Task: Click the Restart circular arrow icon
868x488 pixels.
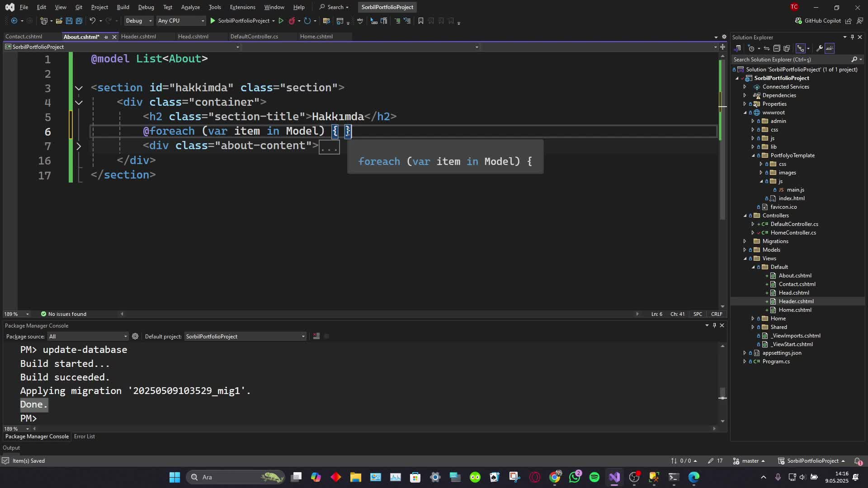Action: [307, 21]
